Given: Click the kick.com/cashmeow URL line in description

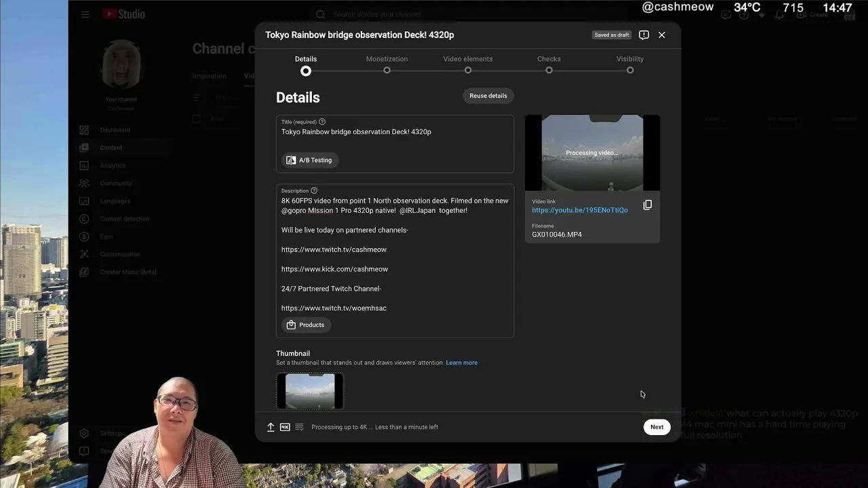Looking at the screenshot, I should 335,269.
